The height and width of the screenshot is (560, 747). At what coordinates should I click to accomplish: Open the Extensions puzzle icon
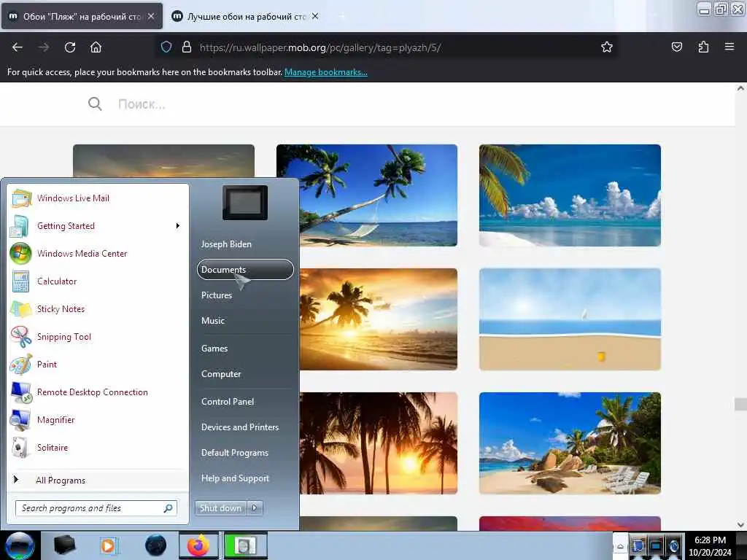coord(703,47)
